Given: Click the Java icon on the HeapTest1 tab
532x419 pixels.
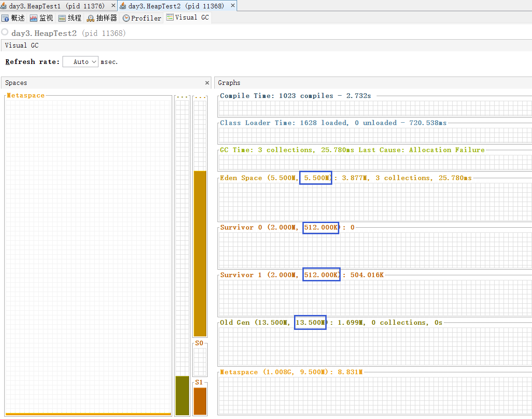Looking at the screenshot, I should tap(4, 6).
